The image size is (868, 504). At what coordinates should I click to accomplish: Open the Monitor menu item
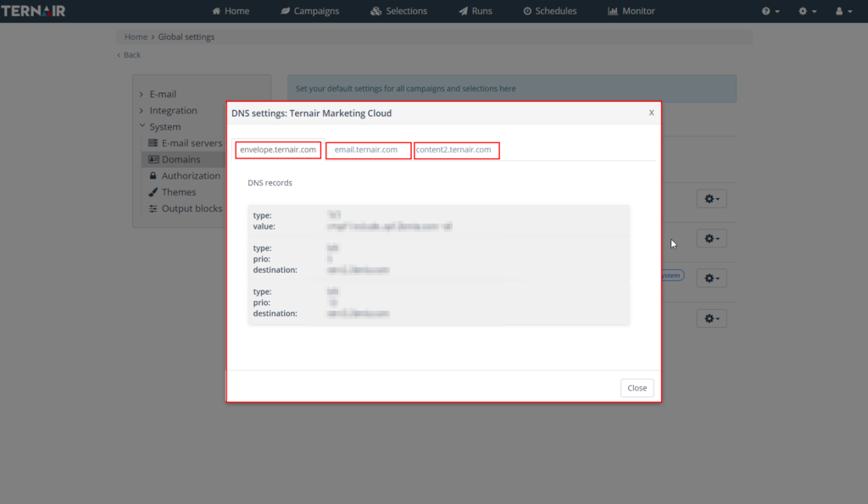click(x=631, y=11)
